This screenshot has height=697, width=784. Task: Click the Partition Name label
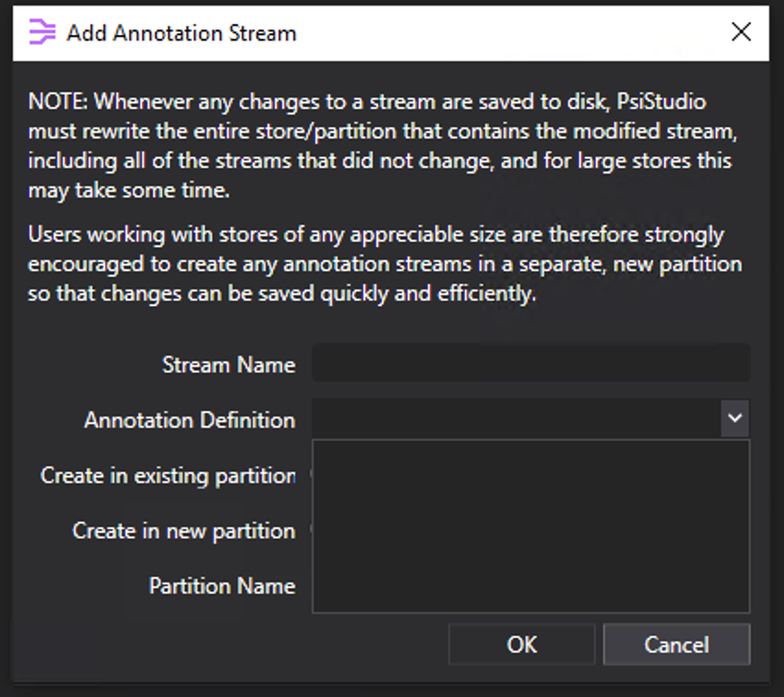pyautogui.click(x=221, y=585)
